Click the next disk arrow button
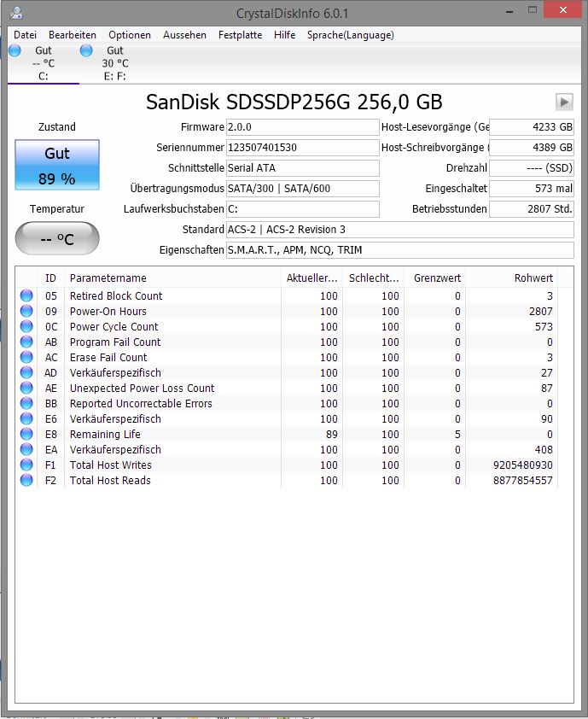 click(564, 102)
